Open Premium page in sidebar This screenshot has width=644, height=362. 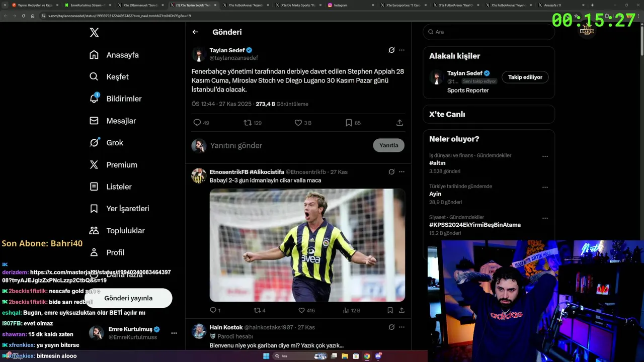click(113, 165)
